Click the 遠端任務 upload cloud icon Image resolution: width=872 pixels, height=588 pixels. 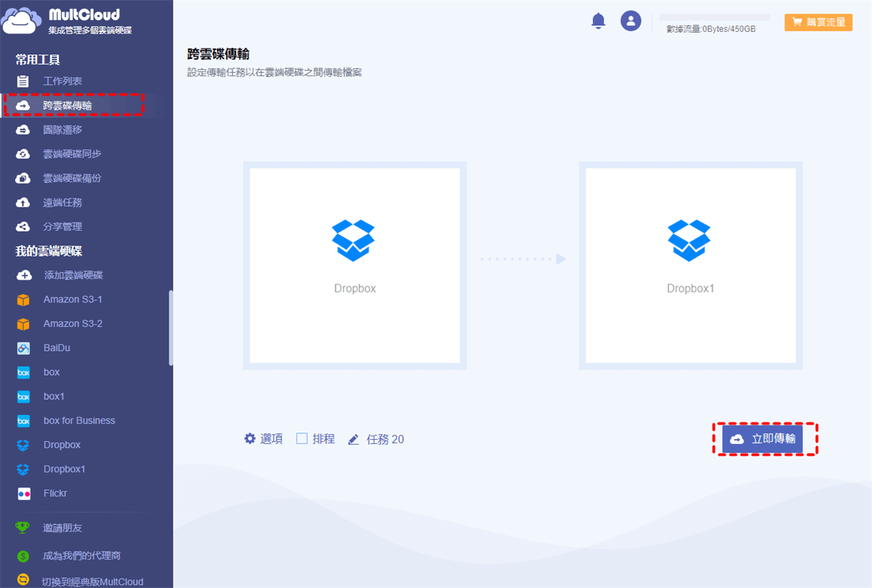(23, 202)
